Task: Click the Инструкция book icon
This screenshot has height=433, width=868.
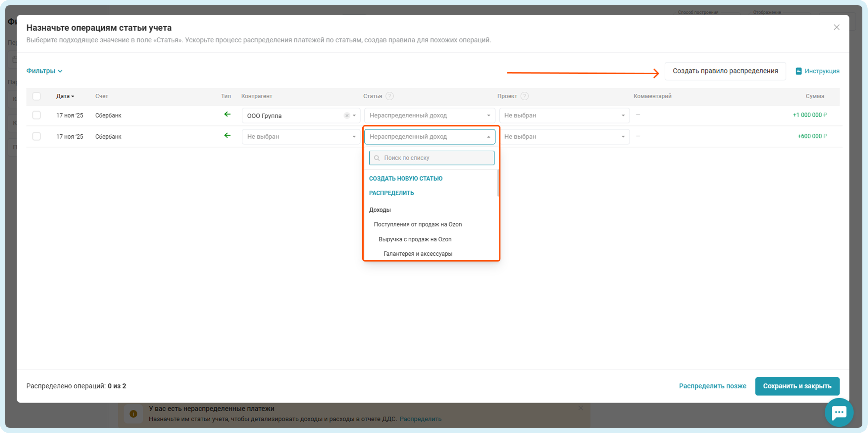Action: tap(798, 71)
